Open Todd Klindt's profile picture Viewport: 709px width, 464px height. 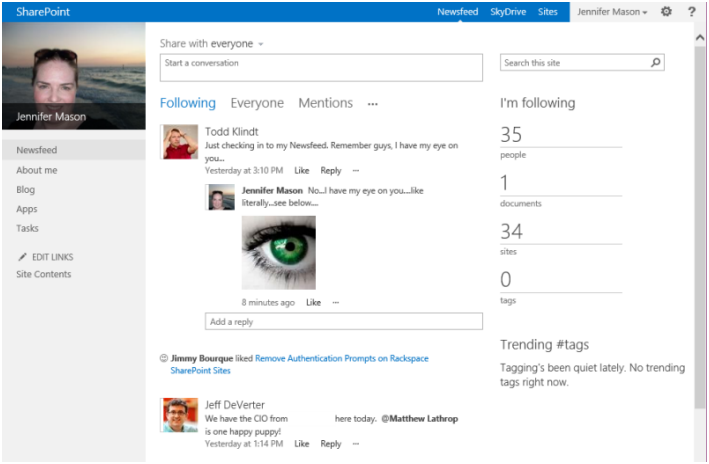(x=180, y=142)
